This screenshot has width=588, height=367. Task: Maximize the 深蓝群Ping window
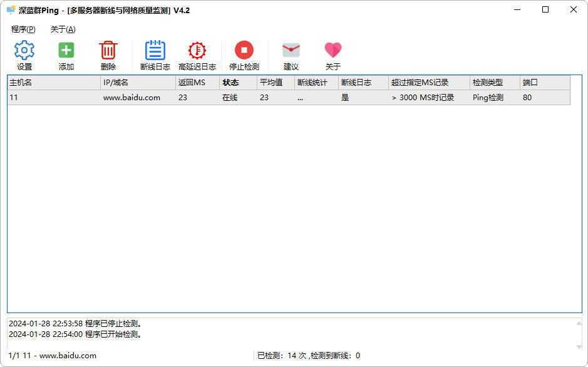(x=545, y=10)
